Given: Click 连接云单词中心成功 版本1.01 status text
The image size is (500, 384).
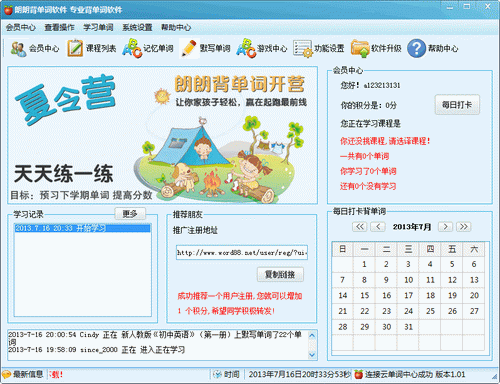Looking at the screenshot, I should point(415,375).
